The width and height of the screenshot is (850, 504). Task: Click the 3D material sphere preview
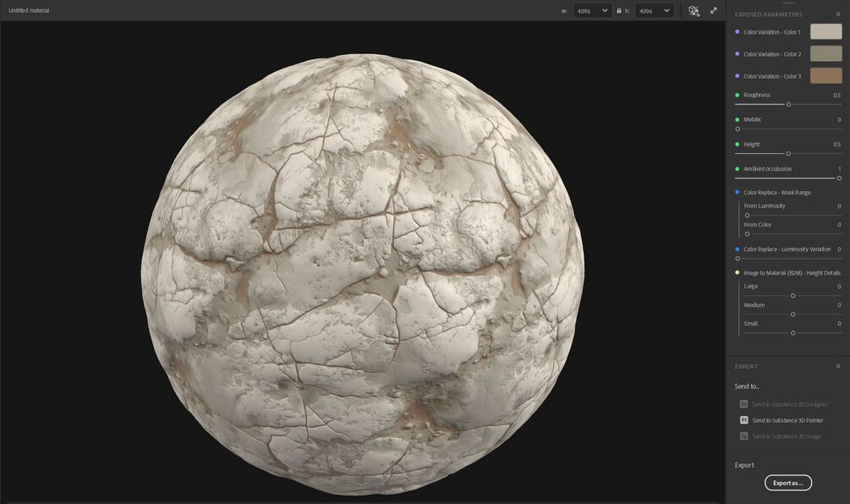[362, 274]
